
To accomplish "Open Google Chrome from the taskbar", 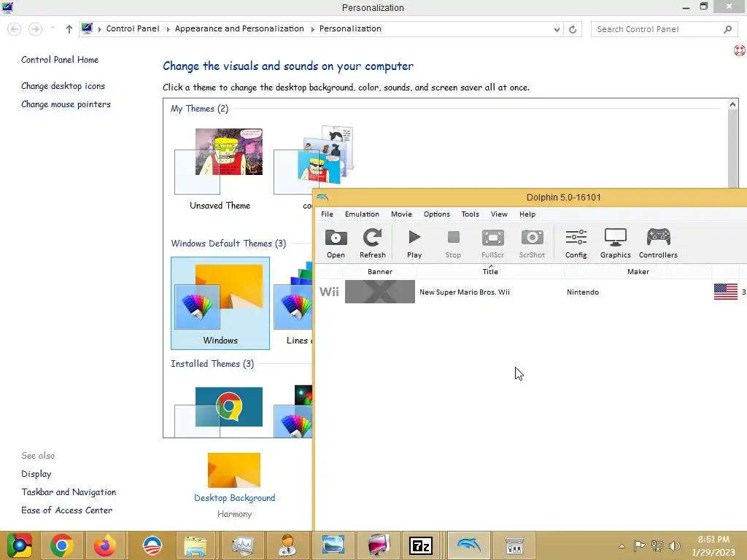I will (61, 545).
